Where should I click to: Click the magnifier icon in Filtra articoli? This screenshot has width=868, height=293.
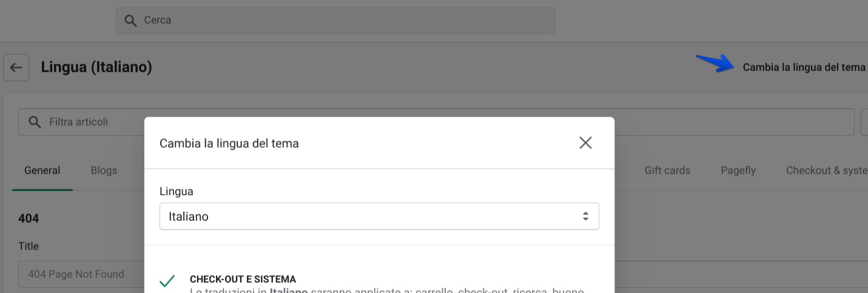pos(35,122)
